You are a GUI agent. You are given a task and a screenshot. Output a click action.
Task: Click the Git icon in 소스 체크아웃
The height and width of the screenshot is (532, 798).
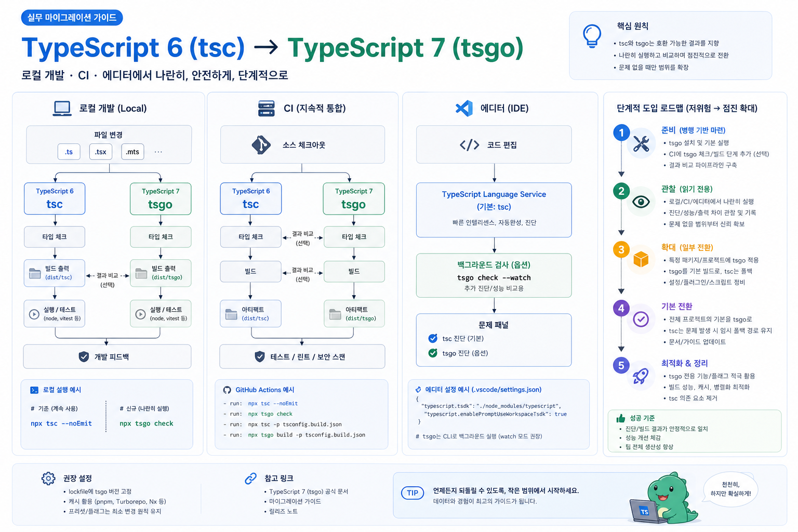coord(261,145)
